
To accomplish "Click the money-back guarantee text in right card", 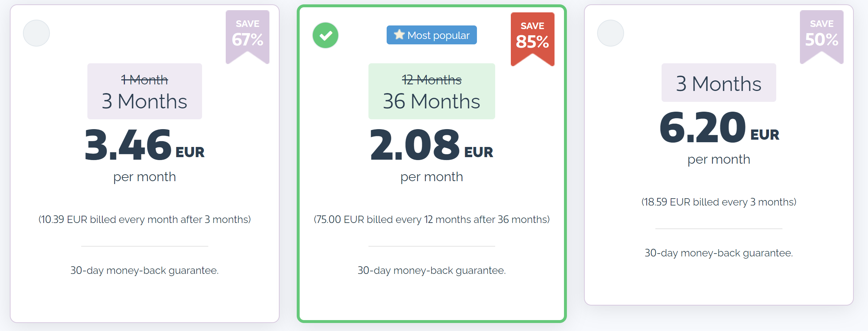I will click(x=719, y=253).
